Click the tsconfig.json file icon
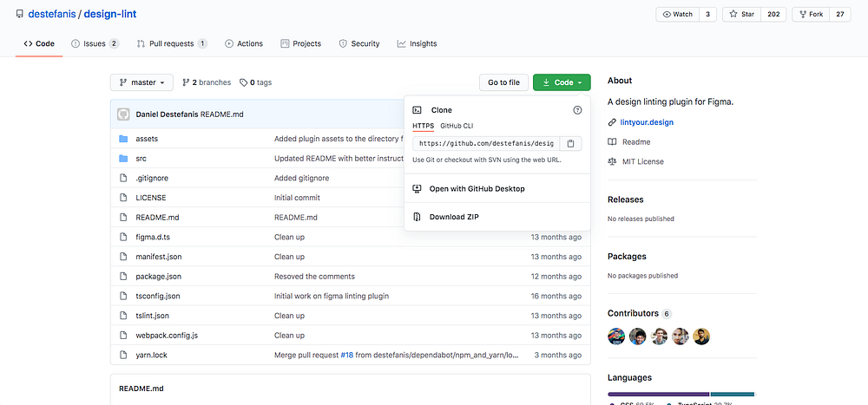Screen dimensions: 868x405 123,296
